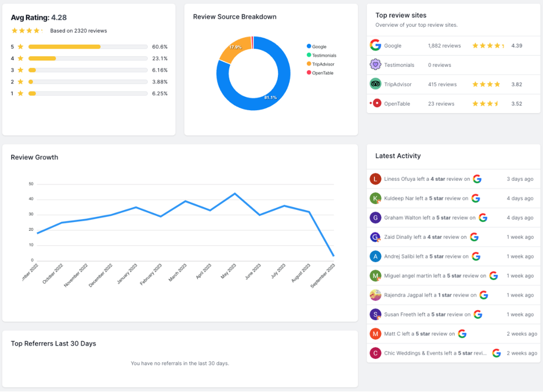Toggle TripAdvisor series in chart legend

click(323, 64)
